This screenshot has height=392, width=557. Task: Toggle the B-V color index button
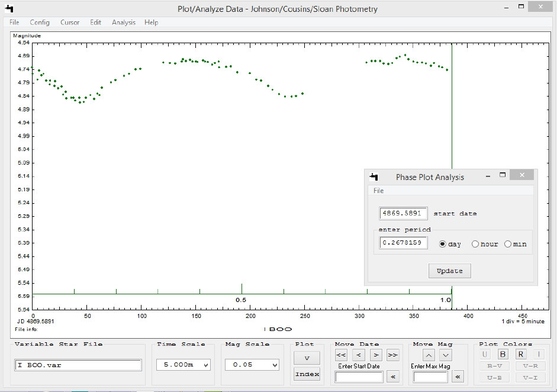click(x=494, y=366)
